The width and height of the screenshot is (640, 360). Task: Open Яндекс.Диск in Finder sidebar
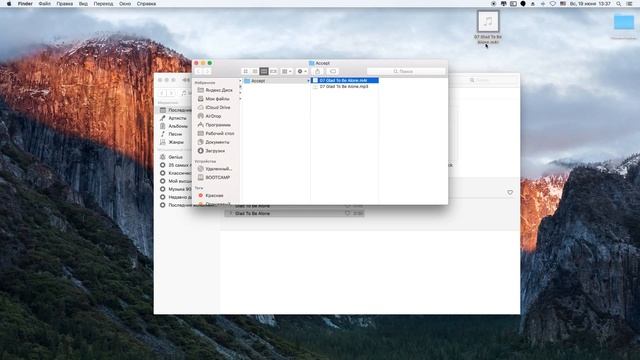[x=215, y=90]
